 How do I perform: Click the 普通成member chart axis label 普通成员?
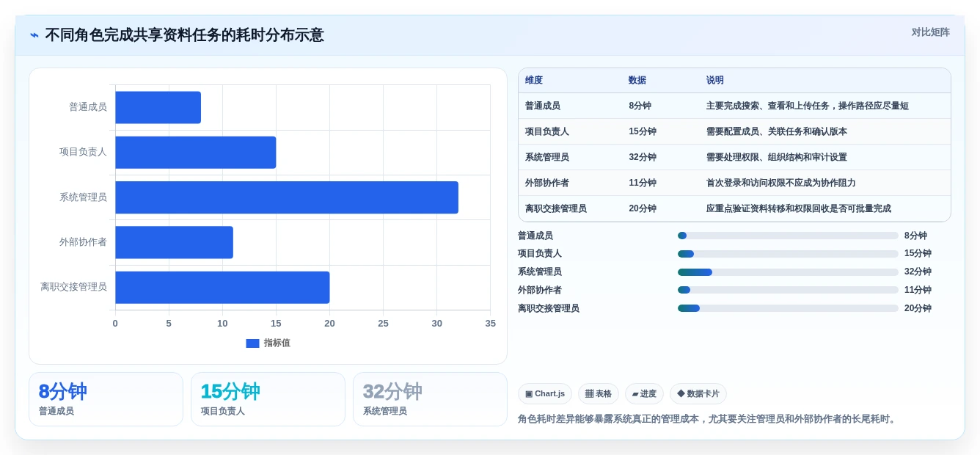[x=88, y=107]
